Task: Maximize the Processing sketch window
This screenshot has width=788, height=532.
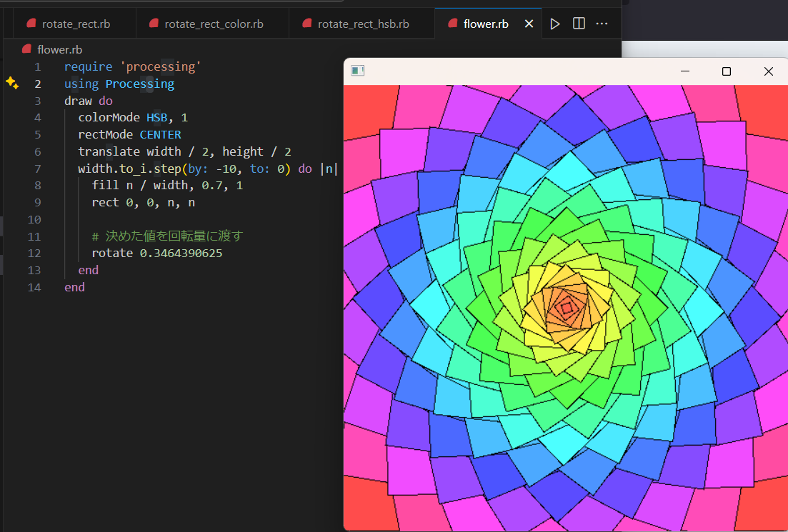Action: click(726, 71)
